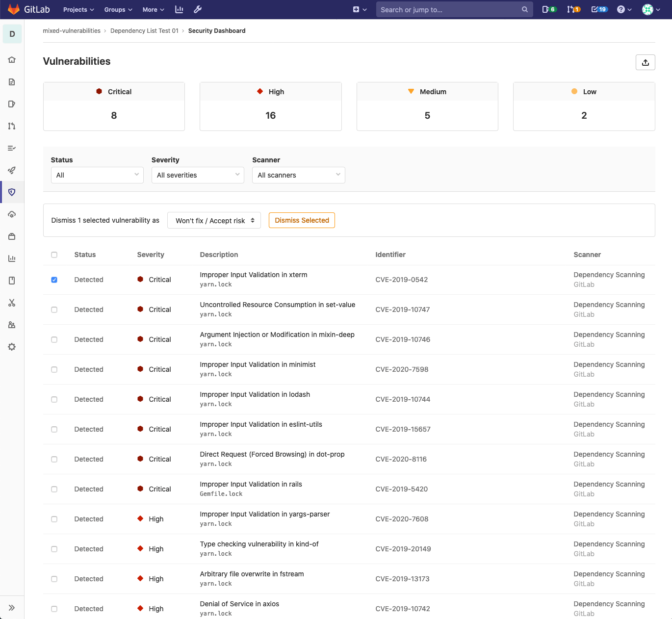Click the export vulnerabilities upload icon

coord(645,62)
